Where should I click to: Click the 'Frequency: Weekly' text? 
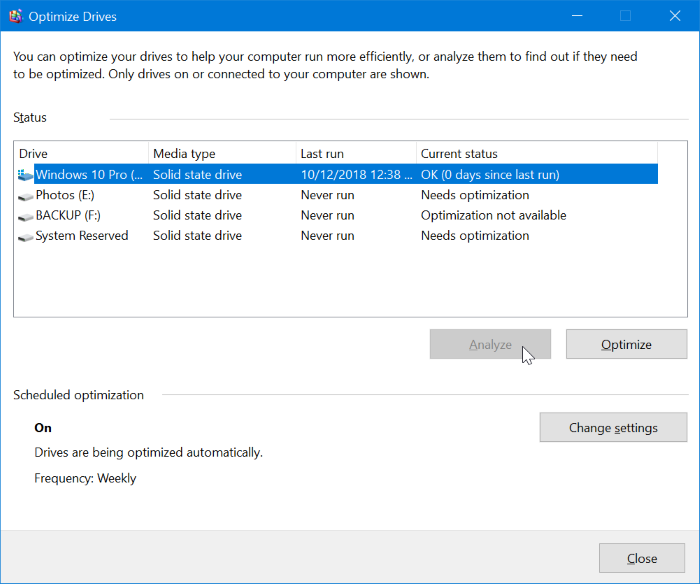click(85, 478)
